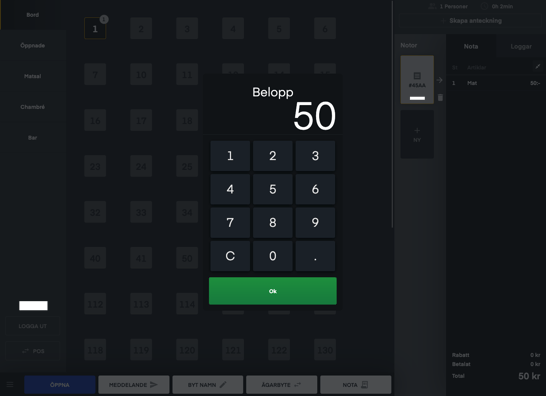Click the 1 Personer guest count

[x=448, y=6]
